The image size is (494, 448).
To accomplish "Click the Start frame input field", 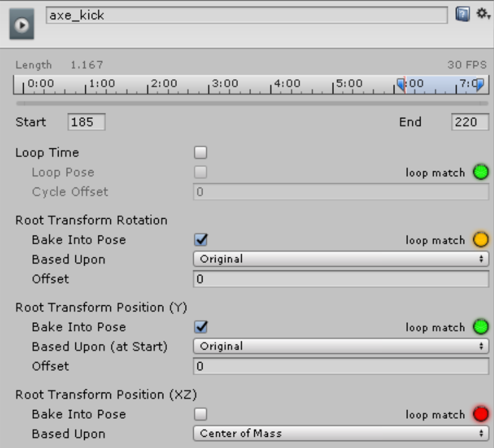I will click(86, 122).
